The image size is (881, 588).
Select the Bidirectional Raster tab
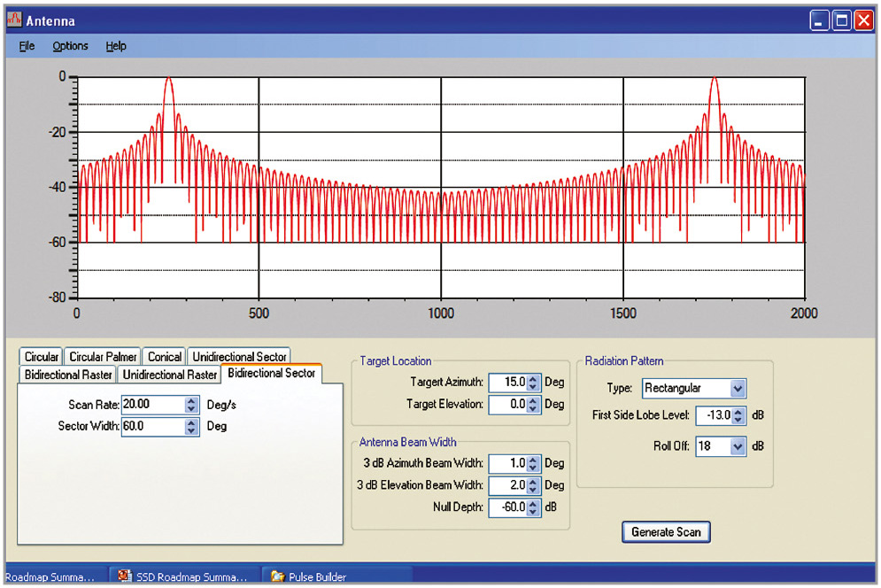click(68, 375)
